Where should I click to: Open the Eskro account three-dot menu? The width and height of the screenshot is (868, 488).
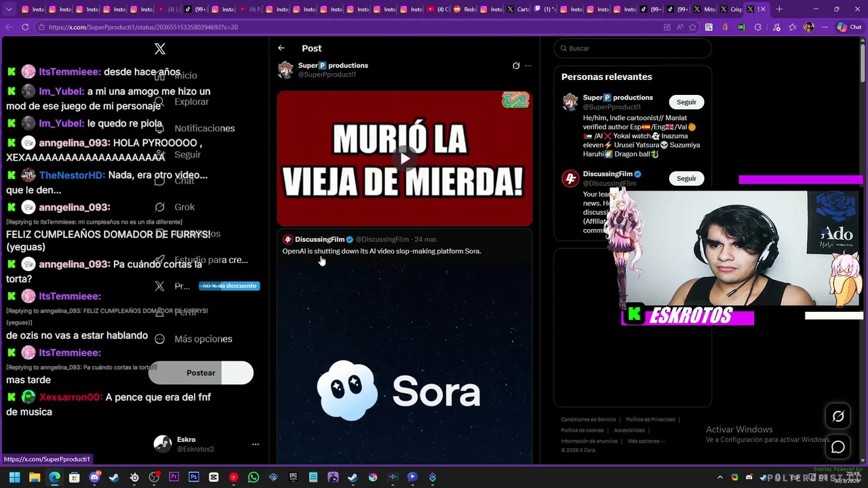tap(256, 445)
